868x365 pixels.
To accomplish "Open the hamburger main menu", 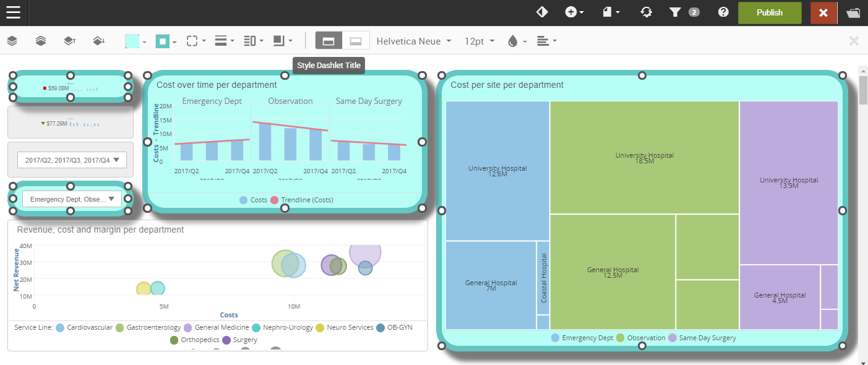I will tap(14, 12).
